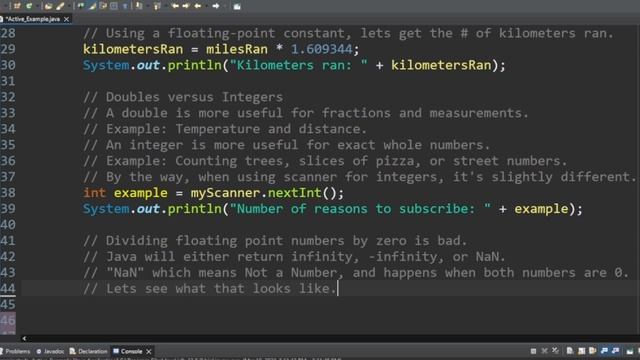Toggle Show Console When Standard Error Changes
The height and width of the screenshot is (360, 640).
point(616,351)
